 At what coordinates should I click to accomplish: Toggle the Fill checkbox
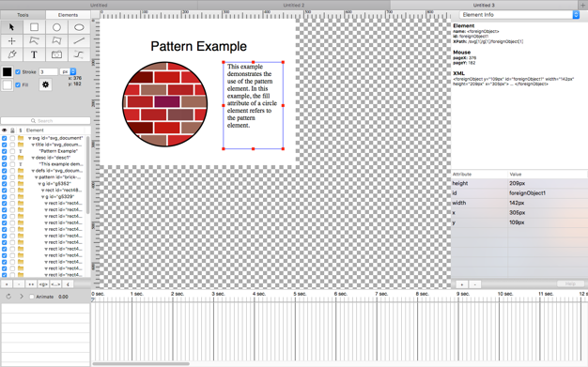(18, 84)
